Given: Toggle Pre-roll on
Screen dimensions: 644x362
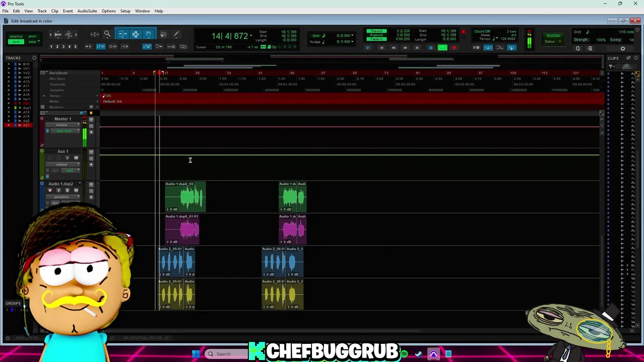Looking at the screenshot, I should 376,31.
